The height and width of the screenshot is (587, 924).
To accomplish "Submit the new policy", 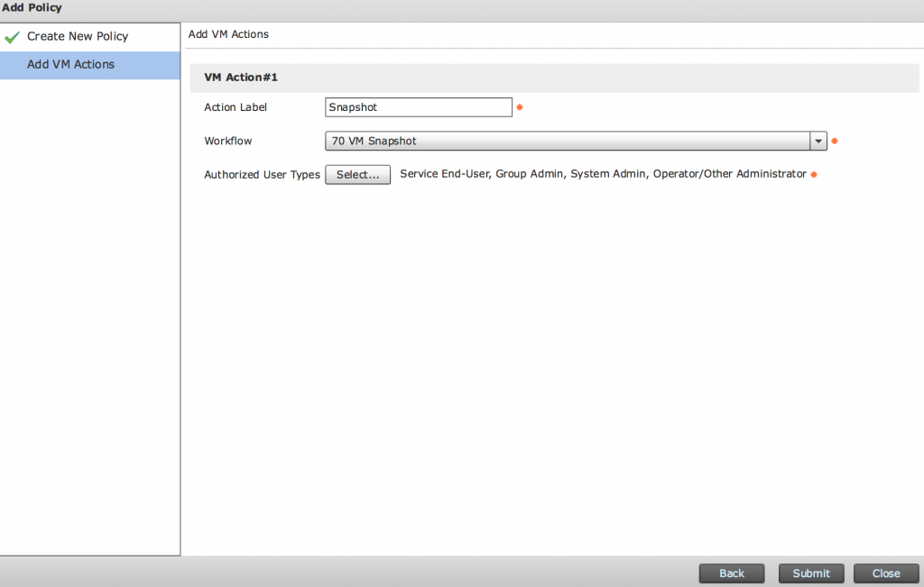I will pyautogui.click(x=810, y=573).
